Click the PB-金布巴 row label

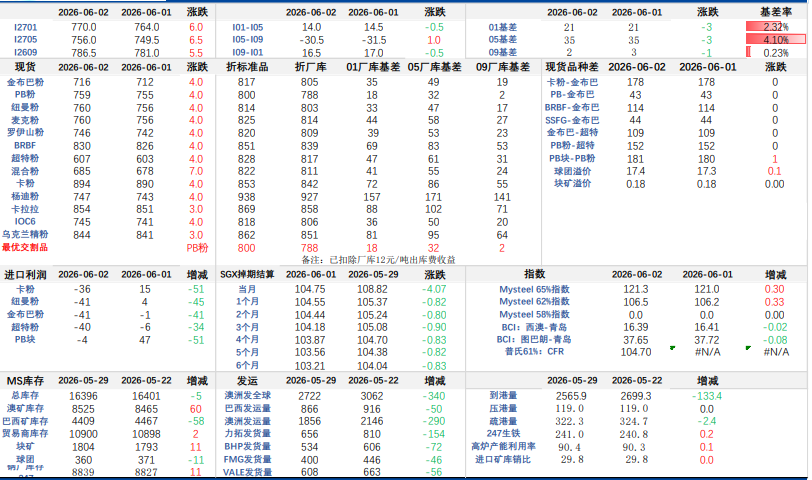point(572,95)
